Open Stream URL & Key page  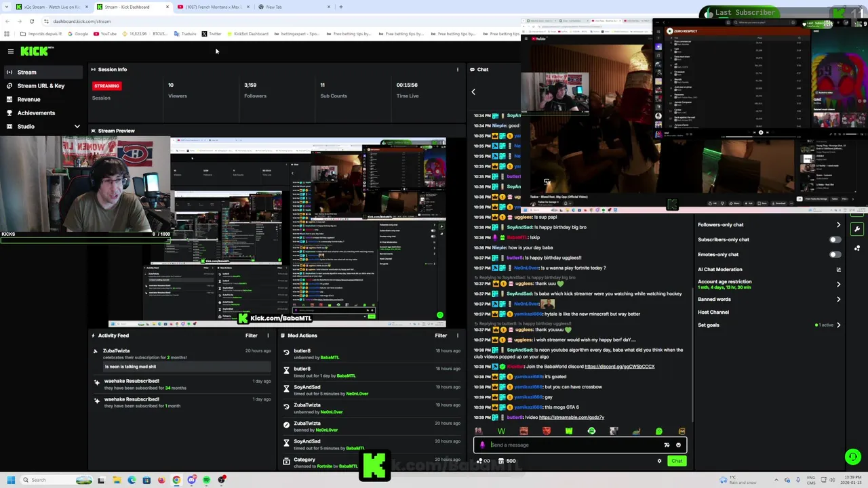click(x=42, y=85)
